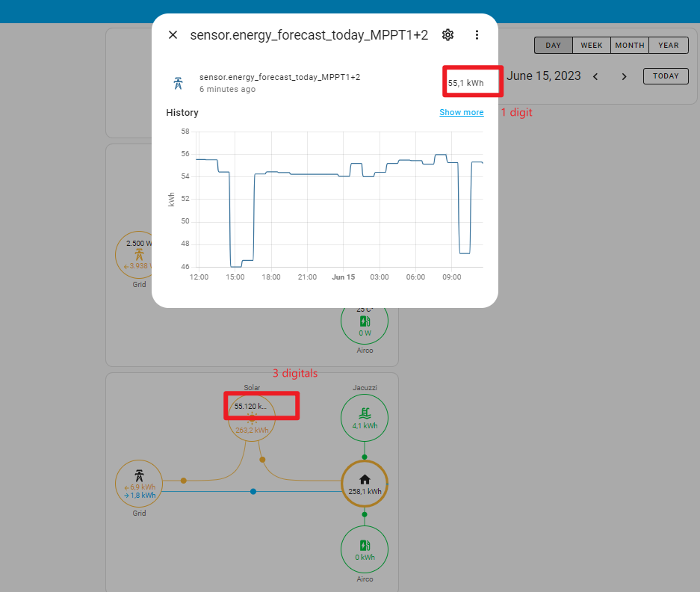Click right chevron to view next day
700x592 pixels.
pos(624,75)
